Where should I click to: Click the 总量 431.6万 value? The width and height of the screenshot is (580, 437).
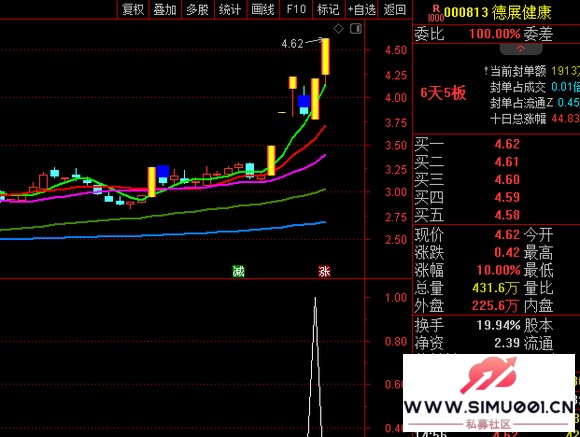[x=495, y=288]
